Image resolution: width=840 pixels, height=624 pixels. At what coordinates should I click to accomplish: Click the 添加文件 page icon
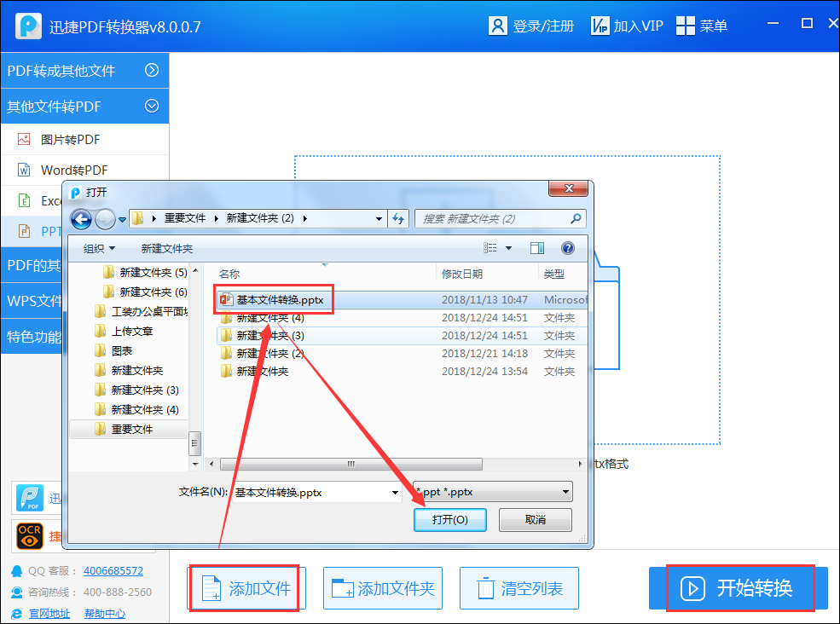coord(211,589)
